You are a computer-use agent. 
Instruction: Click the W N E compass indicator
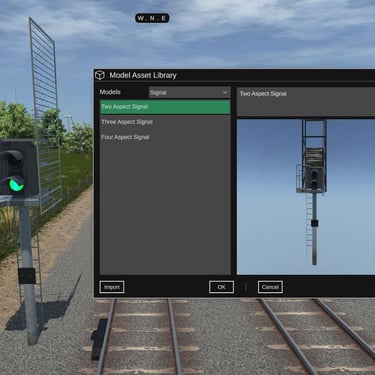click(152, 18)
